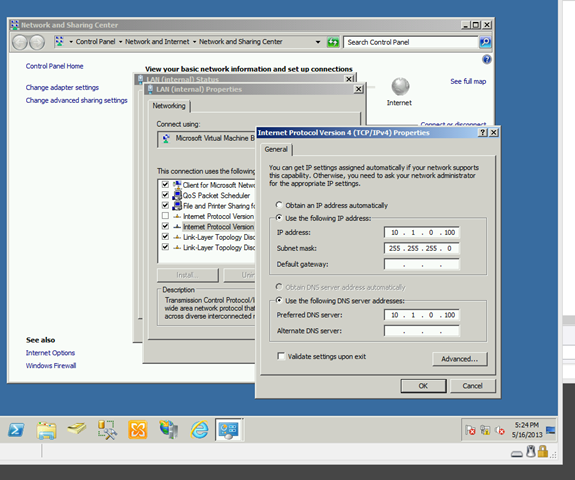
Task: Select Use the following IP address
Action: pyautogui.click(x=279, y=218)
